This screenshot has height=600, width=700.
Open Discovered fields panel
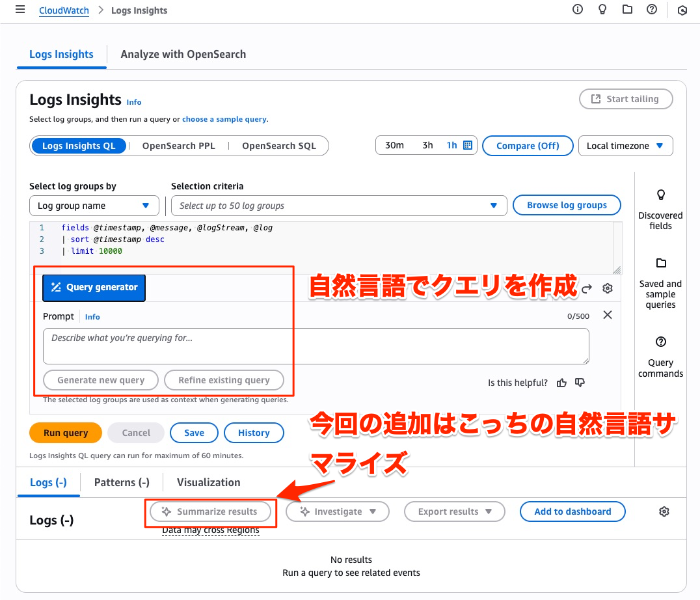tap(661, 210)
